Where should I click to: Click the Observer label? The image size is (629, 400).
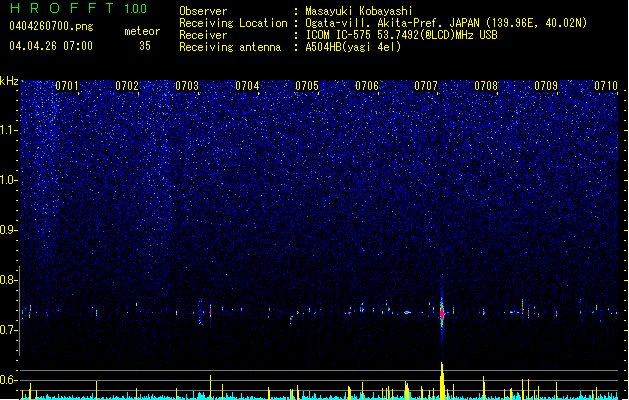(x=203, y=11)
